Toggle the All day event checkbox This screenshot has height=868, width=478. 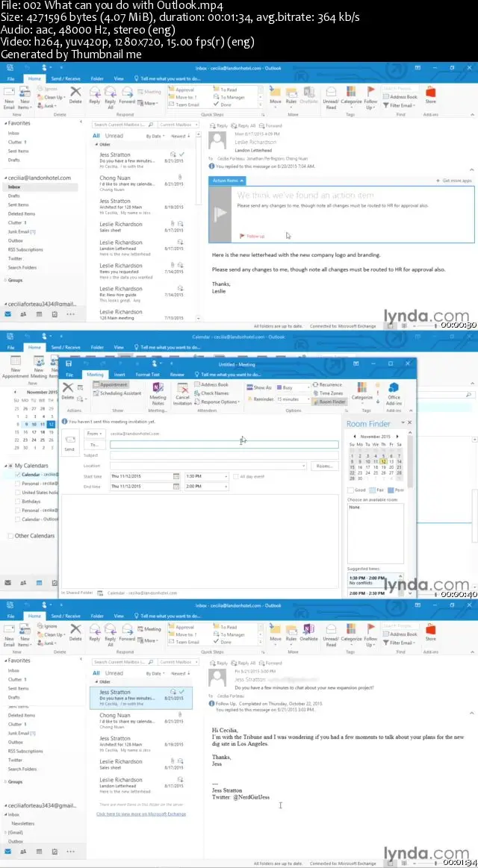235,476
